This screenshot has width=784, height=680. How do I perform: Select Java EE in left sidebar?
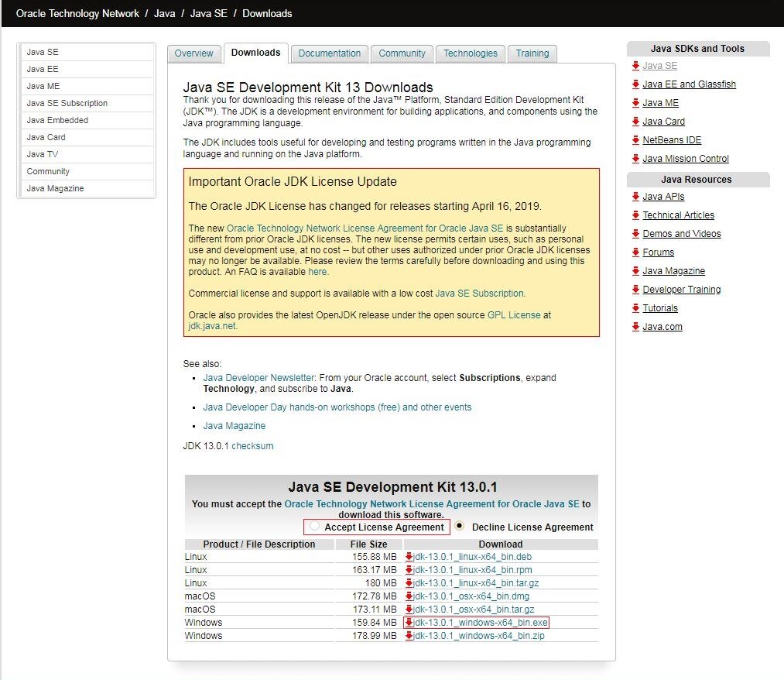coord(86,69)
